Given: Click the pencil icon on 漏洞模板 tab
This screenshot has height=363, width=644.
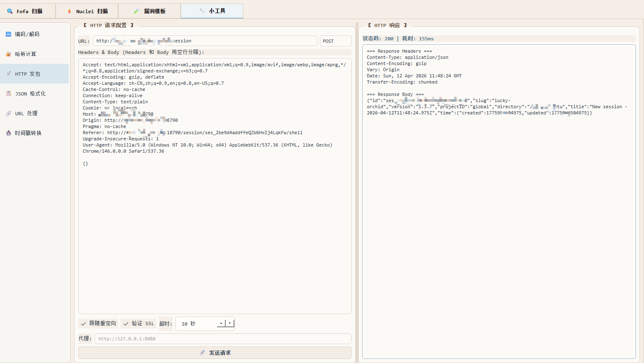Looking at the screenshot, I should (x=137, y=11).
